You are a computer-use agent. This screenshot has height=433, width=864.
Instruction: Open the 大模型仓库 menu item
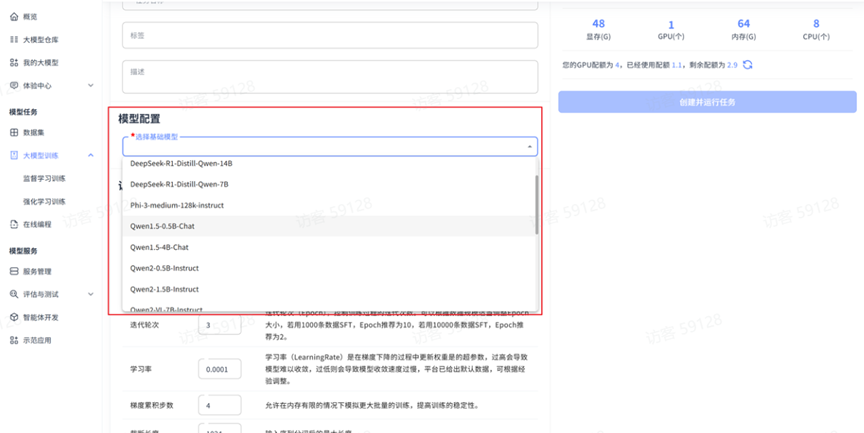(x=41, y=40)
